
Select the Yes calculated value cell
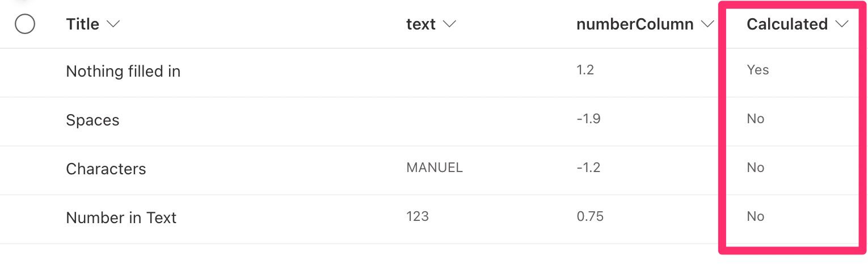(x=758, y=70)
